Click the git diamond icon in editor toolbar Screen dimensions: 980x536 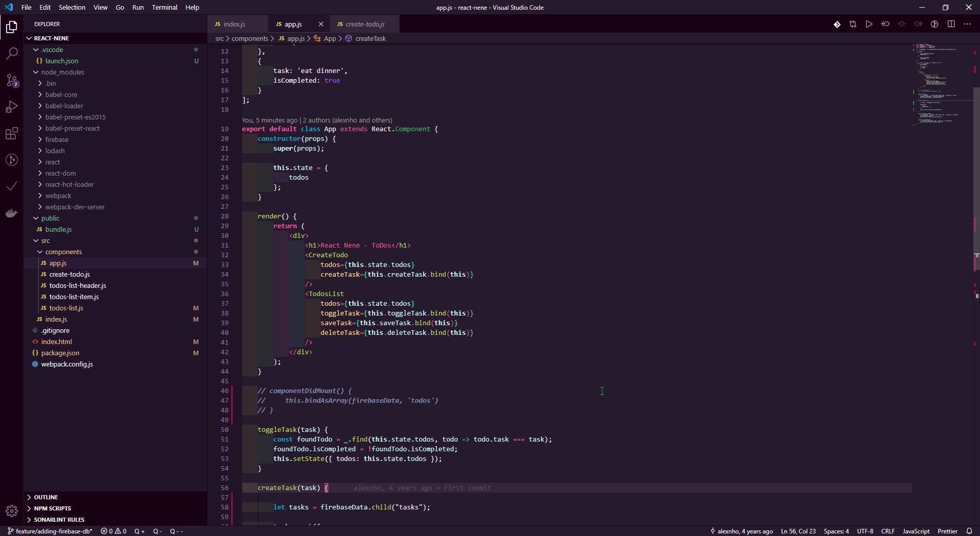tap(837, 24)
